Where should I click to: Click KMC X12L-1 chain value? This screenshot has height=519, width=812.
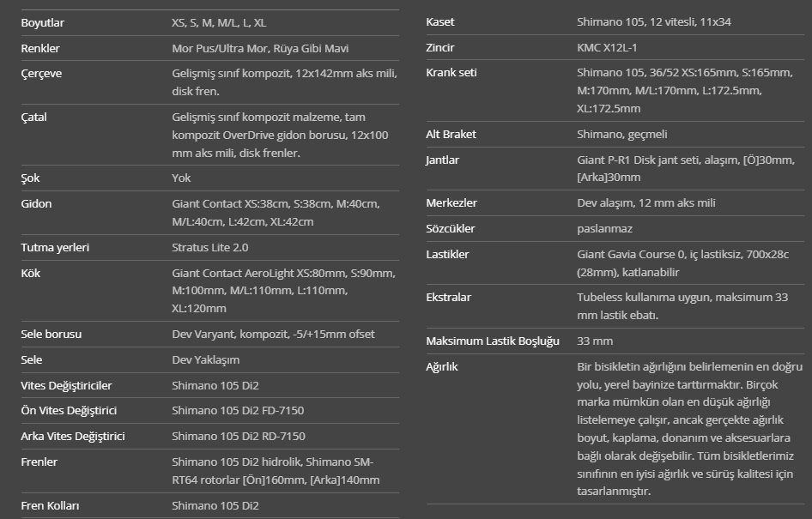(x=607, y=47)
